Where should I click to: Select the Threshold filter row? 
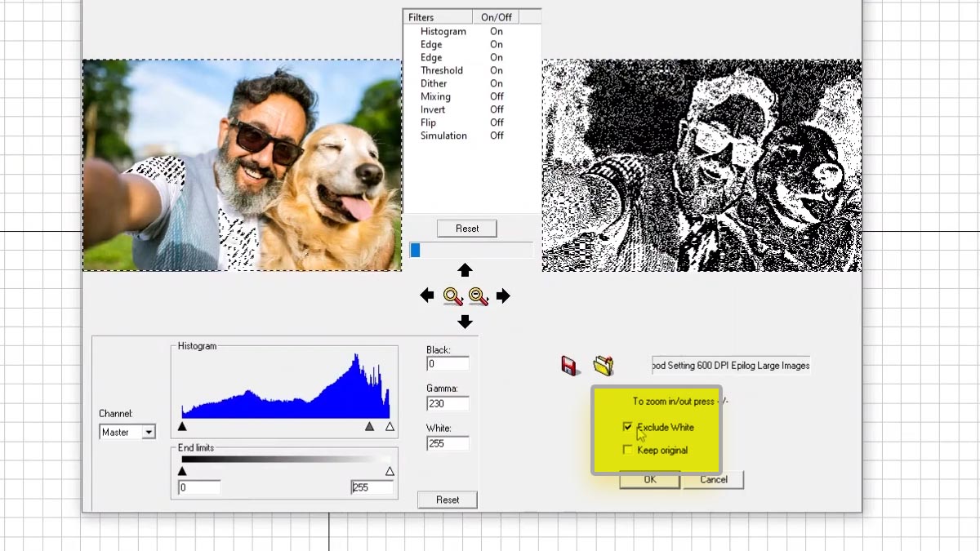pyautogui.click(x=441, y=70)
